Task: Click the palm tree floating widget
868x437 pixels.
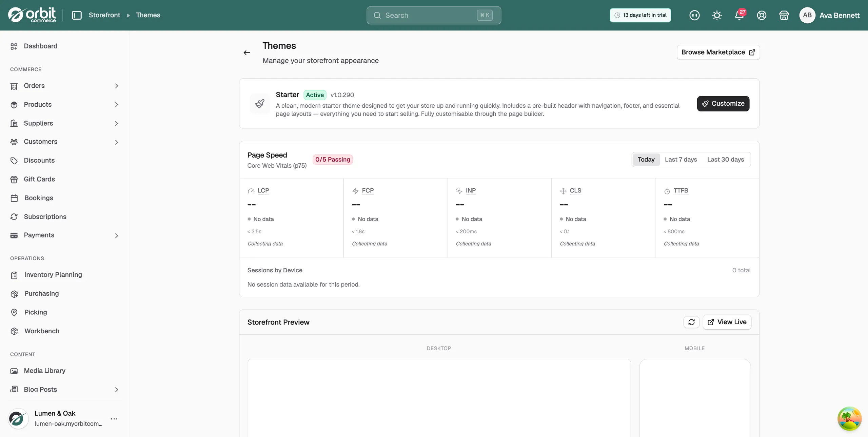Action: [849, 419]
